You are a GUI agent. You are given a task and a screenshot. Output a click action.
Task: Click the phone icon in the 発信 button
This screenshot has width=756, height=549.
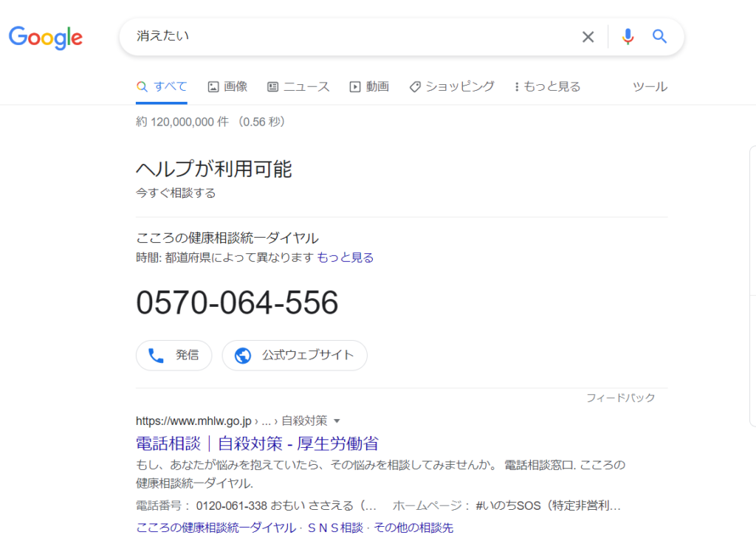pos(156,356)
